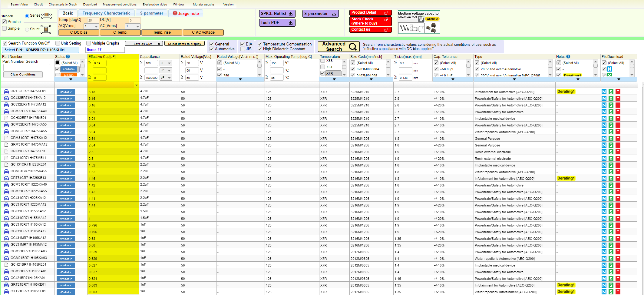Toggle the Automotive checkbox
Screen dimensions: 644x295
tap(212, 49)
